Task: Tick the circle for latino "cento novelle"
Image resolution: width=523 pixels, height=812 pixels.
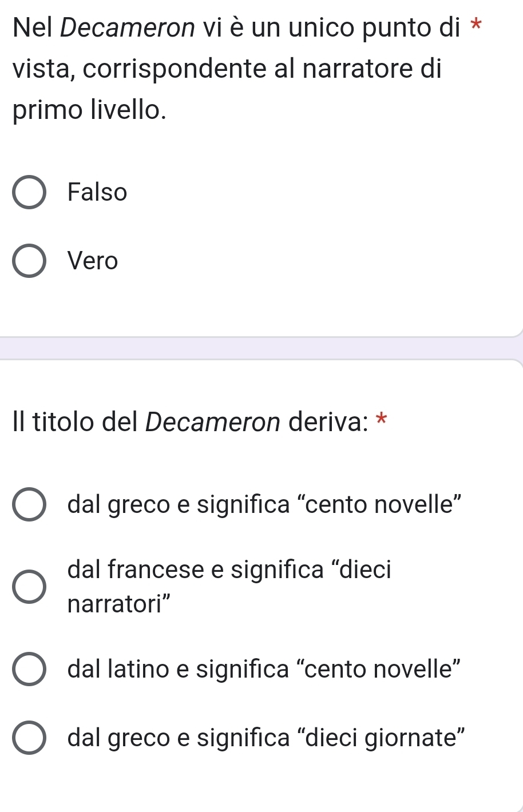Action: [29, 669]
